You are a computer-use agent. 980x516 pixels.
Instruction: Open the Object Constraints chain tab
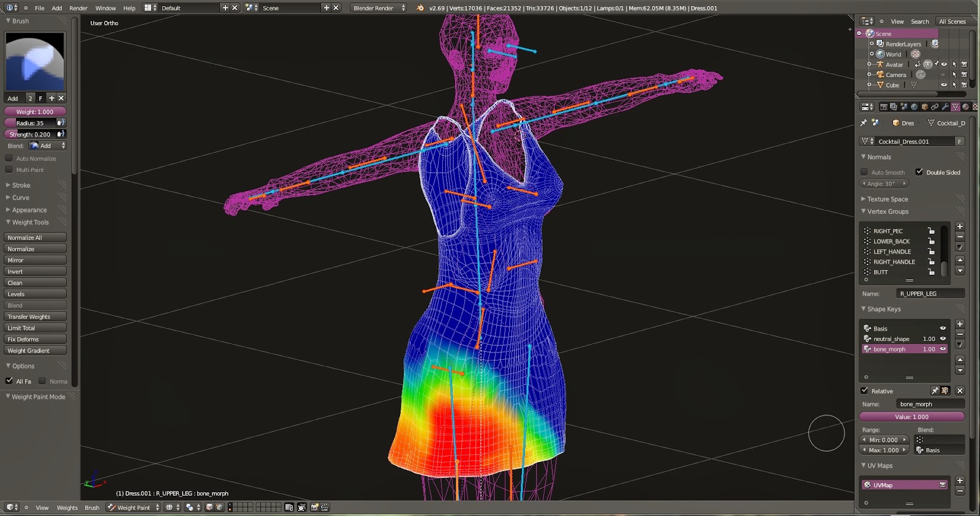(935, 107)
